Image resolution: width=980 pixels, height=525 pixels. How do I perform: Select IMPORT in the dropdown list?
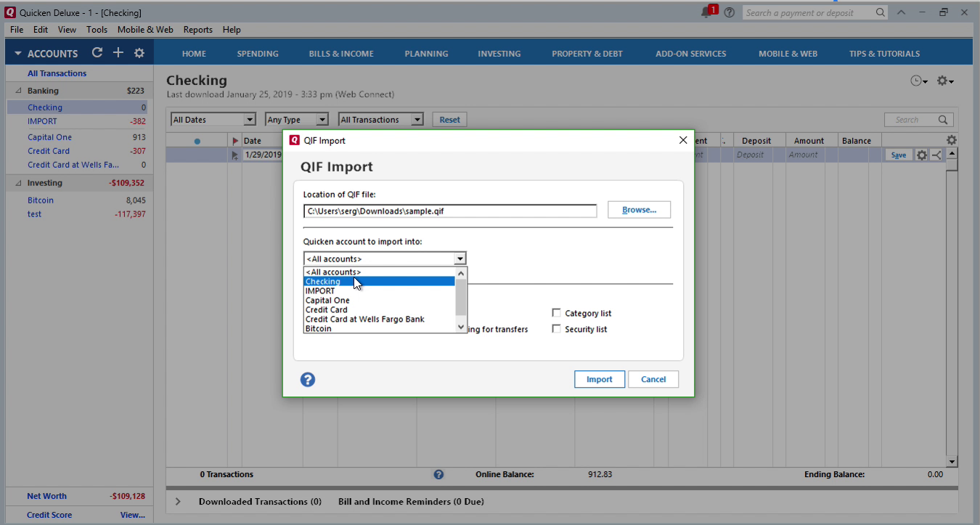click(x=379, y=290)
